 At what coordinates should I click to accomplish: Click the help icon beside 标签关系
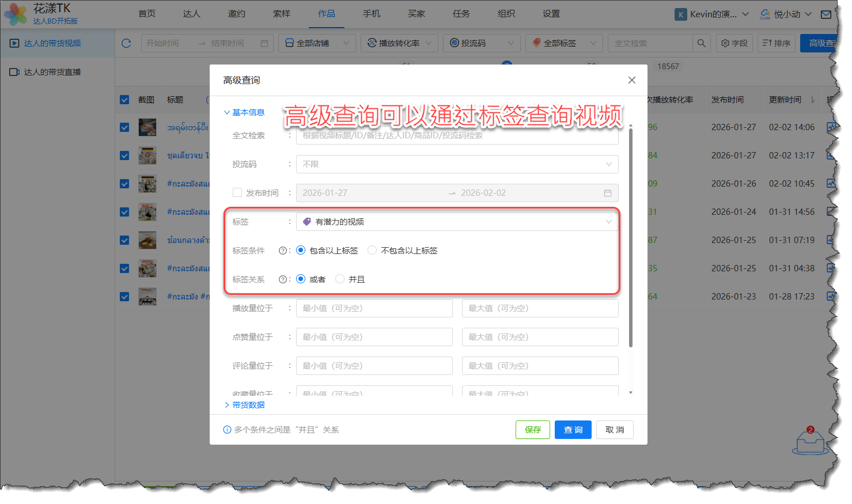coord(282,279)
